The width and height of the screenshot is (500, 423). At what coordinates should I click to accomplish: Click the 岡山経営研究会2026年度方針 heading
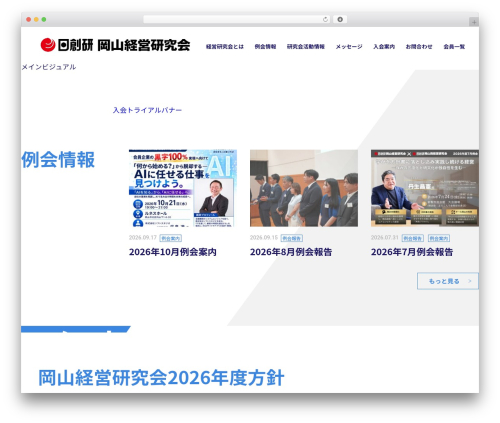coord(161,378)
